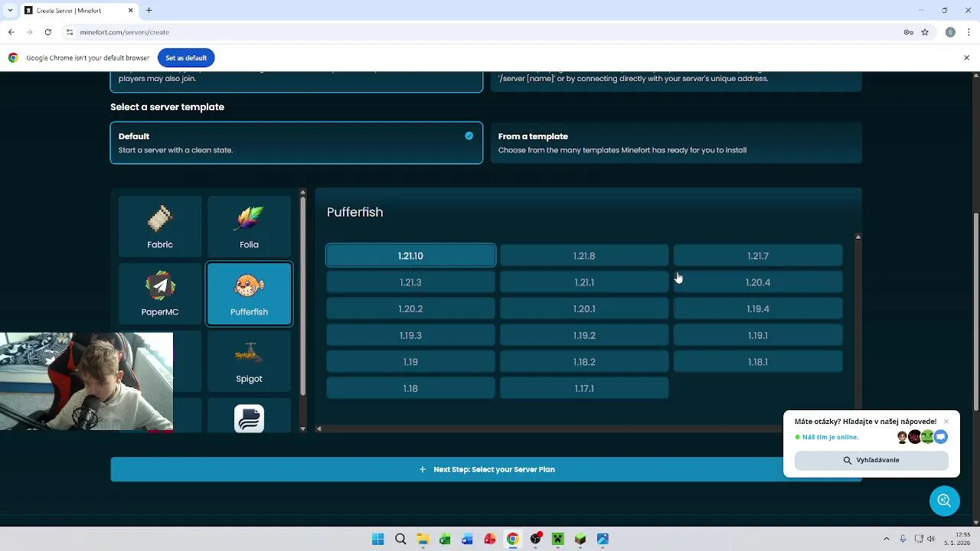Click up arrow of version list scrollbar
The image size is (980, 551).
coord(858,237)
